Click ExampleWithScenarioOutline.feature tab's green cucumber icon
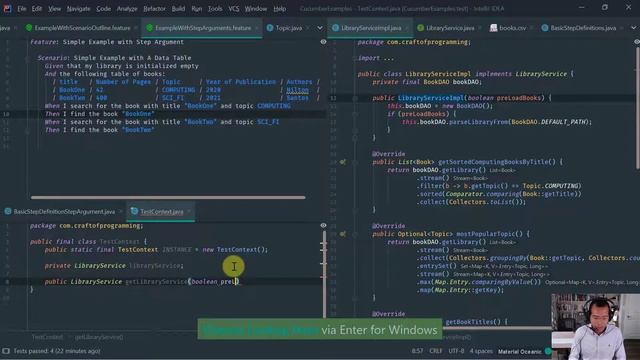 [29, 28]
